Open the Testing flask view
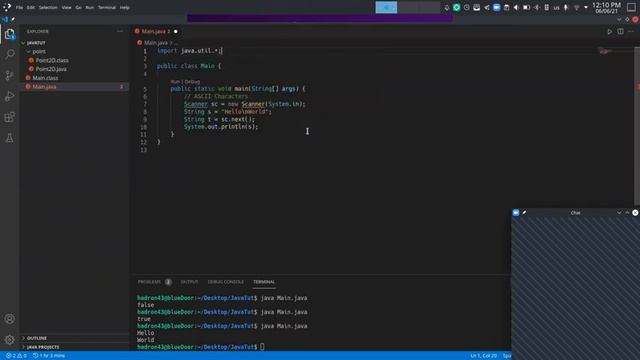Viewport: 640px width, 360px height. [x=9, y=138]
